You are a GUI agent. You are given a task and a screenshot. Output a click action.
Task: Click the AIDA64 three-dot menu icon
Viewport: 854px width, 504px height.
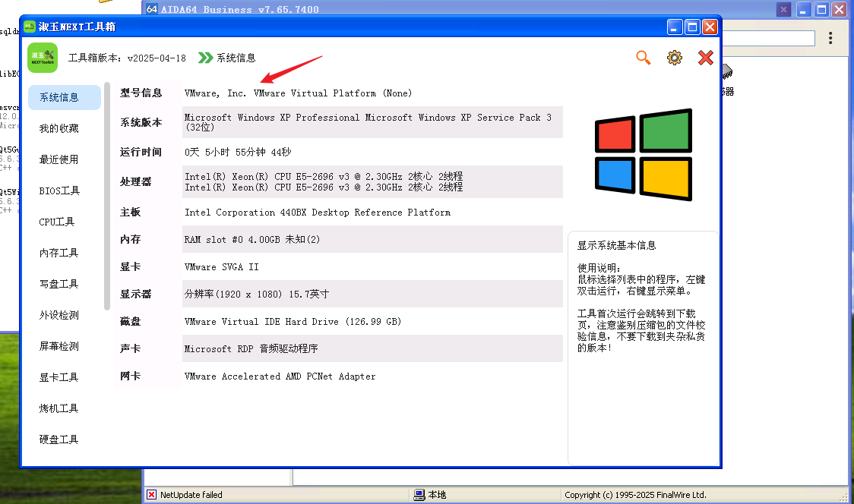(x=830, y=38)
